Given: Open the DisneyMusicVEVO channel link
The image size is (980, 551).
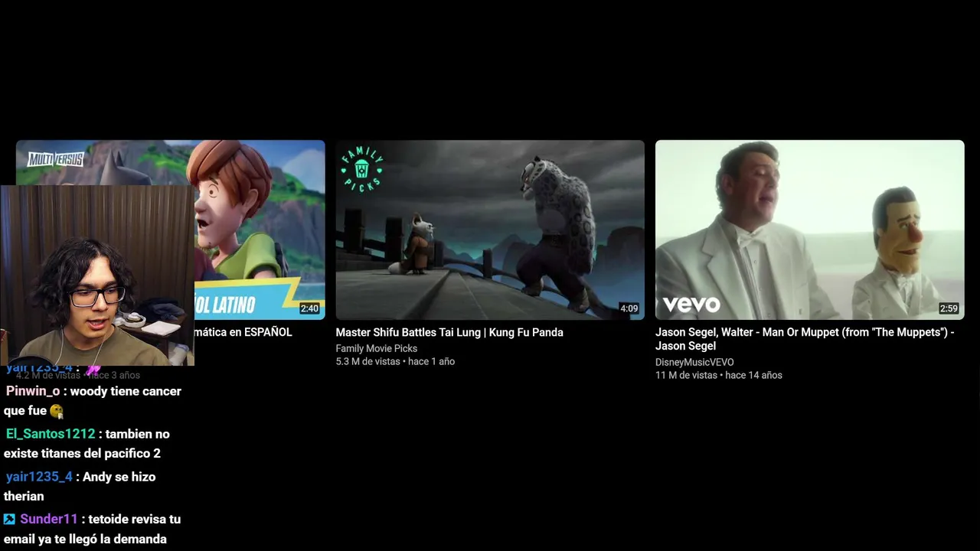Looking at the screenshot, I should tap(694, 362).
